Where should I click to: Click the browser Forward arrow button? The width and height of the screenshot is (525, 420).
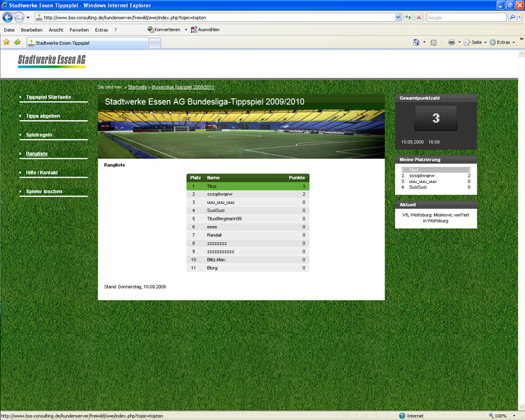pyautogui.click(x=19, y=17)
